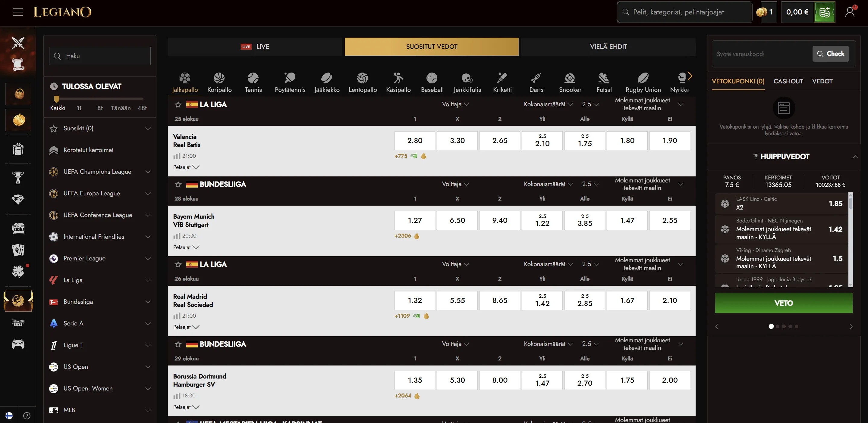This screenshot has height=423, width=868.
Task: Open the gift box sidebar icon
Action: coord(18,149)
